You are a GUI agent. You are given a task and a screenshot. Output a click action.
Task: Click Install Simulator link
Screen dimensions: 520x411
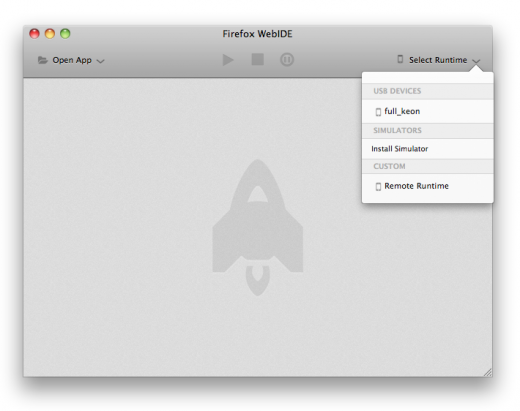pyautogui.click(x=400, y=149)
